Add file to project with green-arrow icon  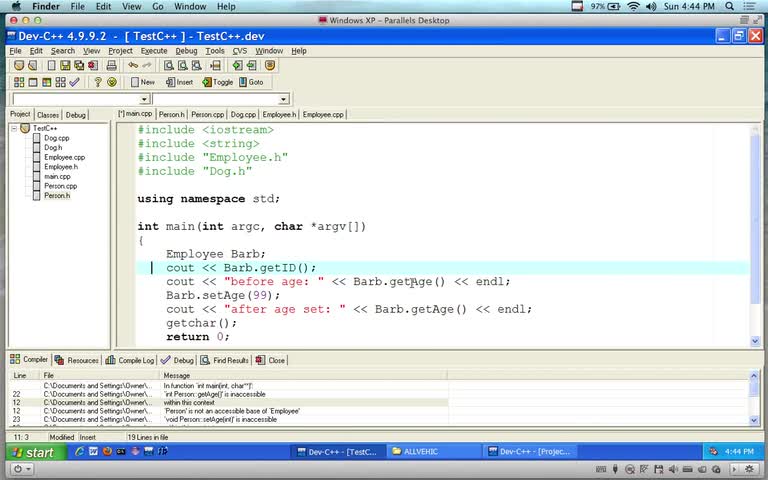(237, 65)
